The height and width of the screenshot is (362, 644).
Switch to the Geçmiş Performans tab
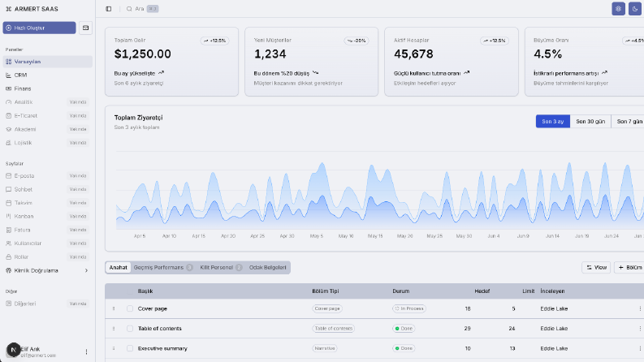163,268
